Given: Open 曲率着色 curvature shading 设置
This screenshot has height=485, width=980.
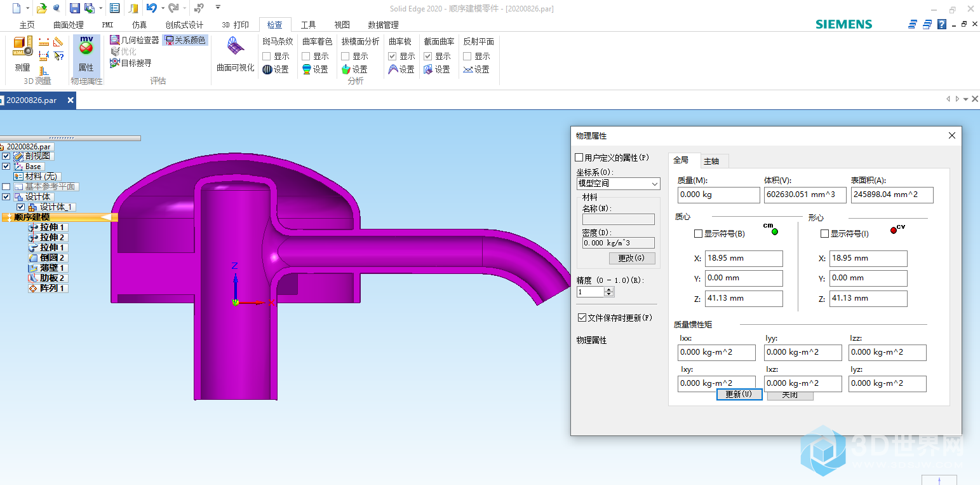Looking at the screenshot, I should pos(315,69).
